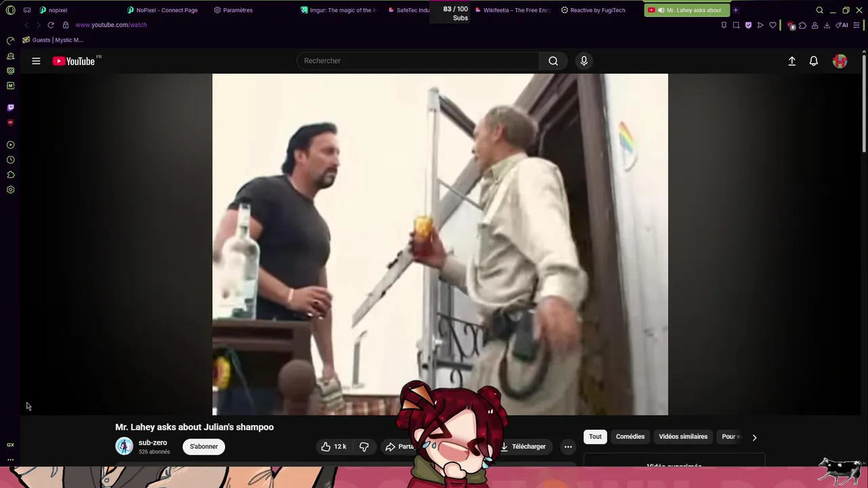Click the video player to pause
Image resolution: width=868 pixels, height=488 pixels.
[440, 244]
